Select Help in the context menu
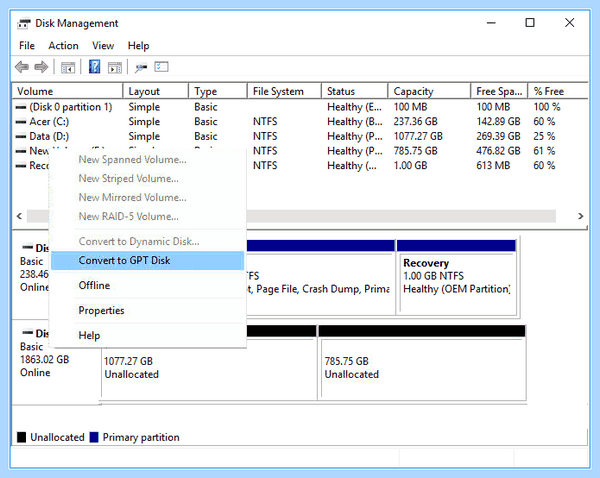This screenshot has width=600, height=478. [147, 336]
